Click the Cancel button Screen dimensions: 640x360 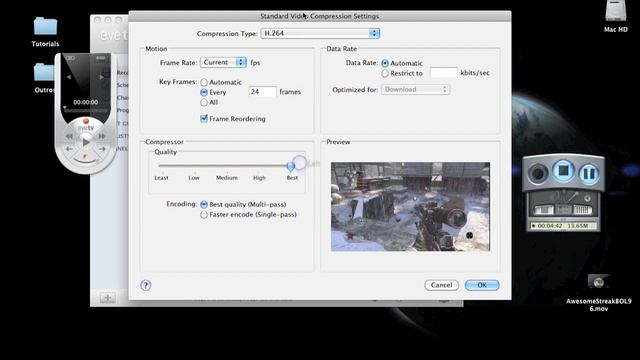[x=441, y=285]
